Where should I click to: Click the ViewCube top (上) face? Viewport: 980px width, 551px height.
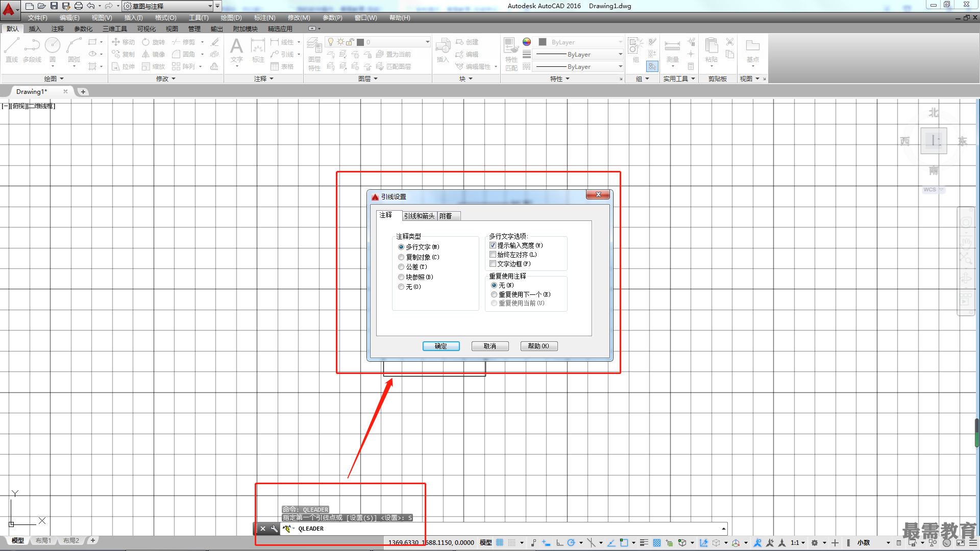click(x=934, y=140)
